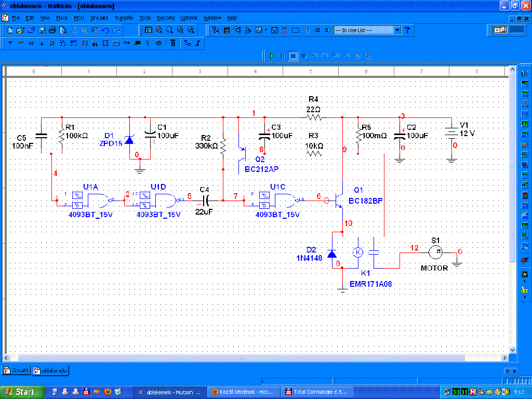The height and width of the screenshot is (399, 532).
Task: Show the Design Toolbox
Action: 216,30
